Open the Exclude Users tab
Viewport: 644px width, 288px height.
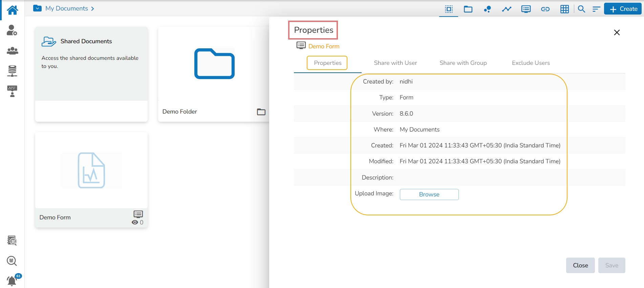pos(531,63)
